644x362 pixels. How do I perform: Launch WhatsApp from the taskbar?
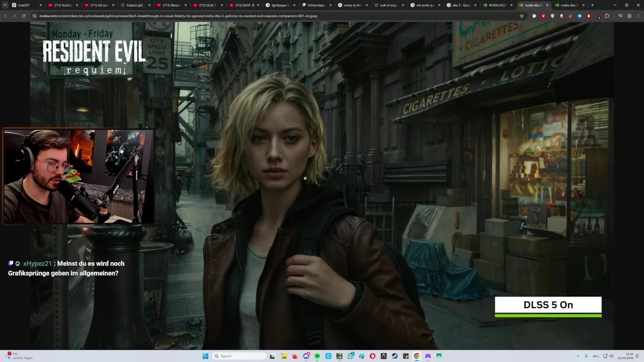point(350,356)
